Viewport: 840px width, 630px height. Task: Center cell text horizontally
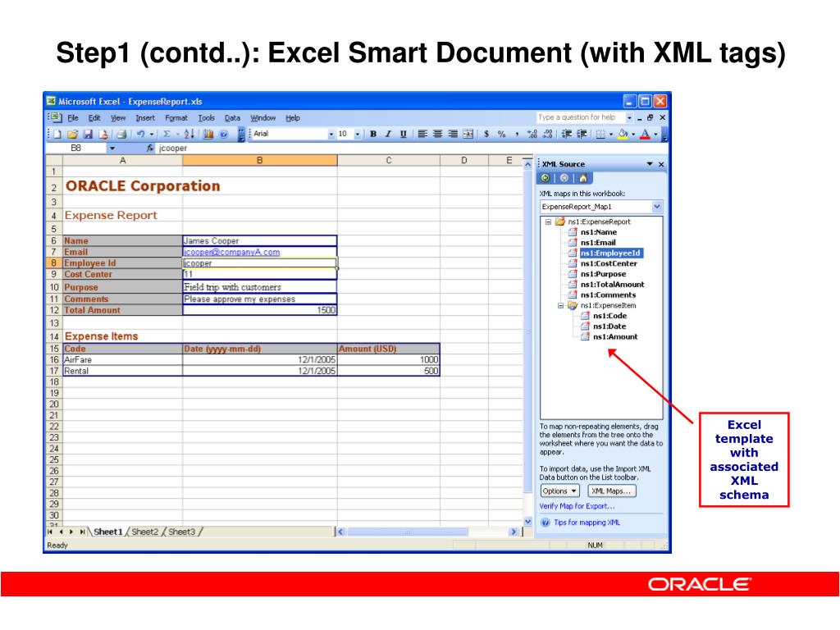point(438,134)
